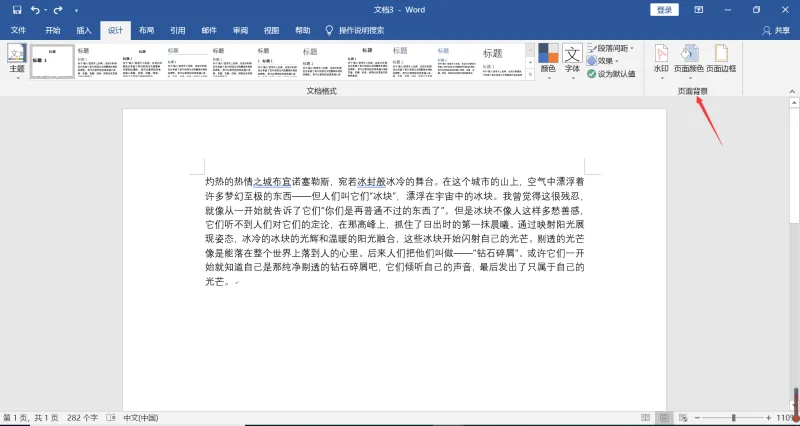Switch to the 审阅 tab
Image resolution: width=800 pixels, height=426 pixels.
point(240,31)
